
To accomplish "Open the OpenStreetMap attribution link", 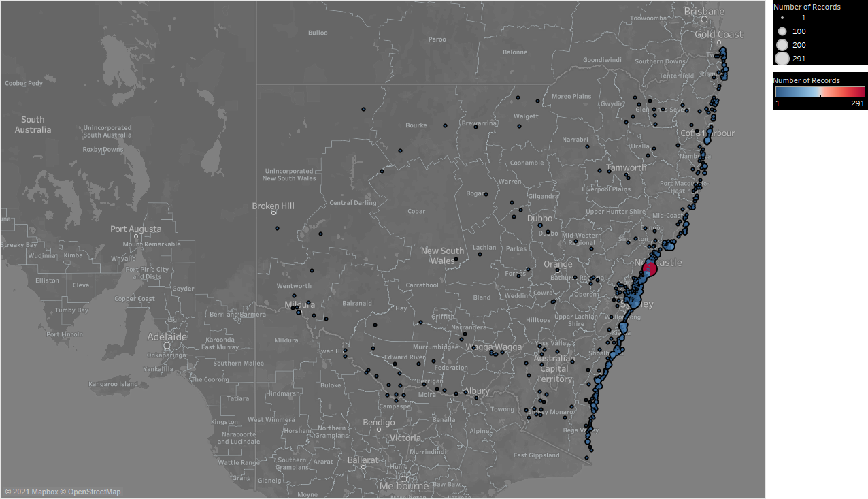I will (x=89, y=492).
